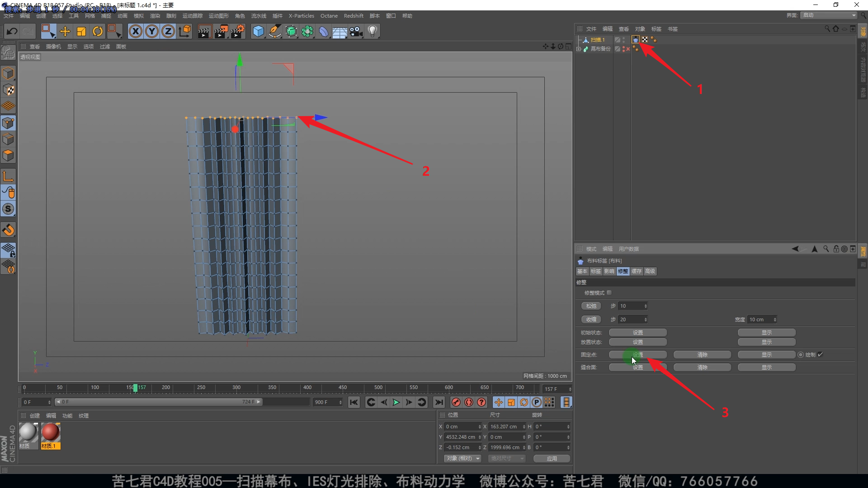
Task: Open the 对象 (相对) dropdown
Action: [462, 458]
